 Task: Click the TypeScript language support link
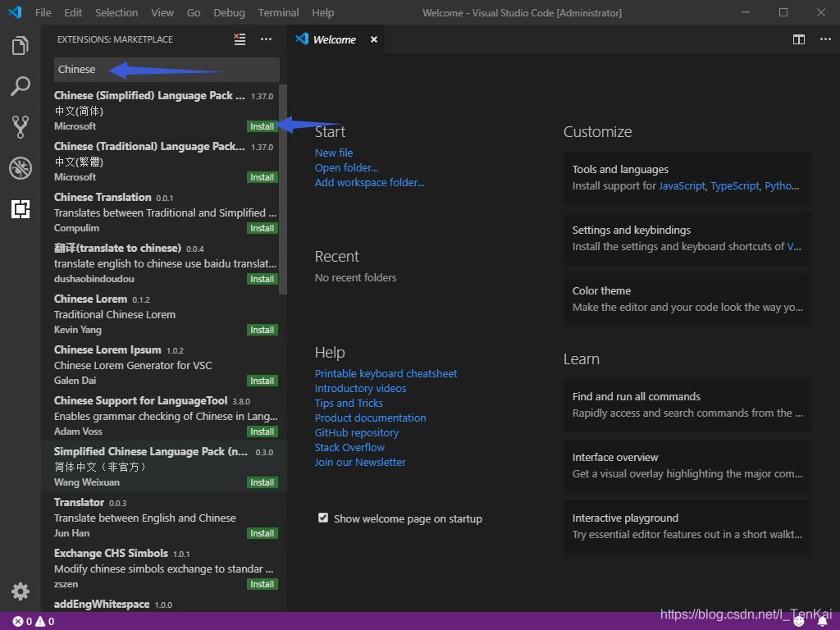click(x=735, y=186)
